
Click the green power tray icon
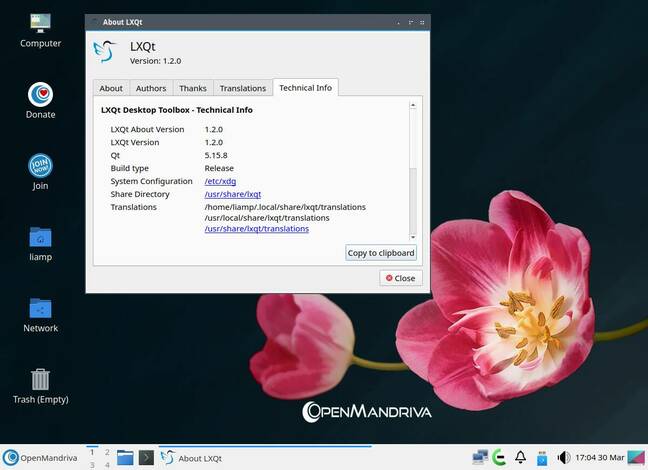pyautogui.click(x=499, y=457)
